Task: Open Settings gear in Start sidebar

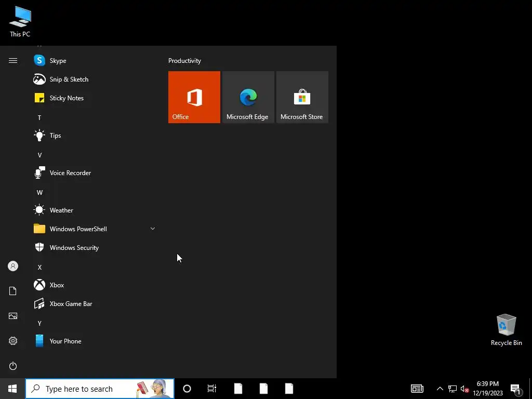Action: [x=13, y=341]
